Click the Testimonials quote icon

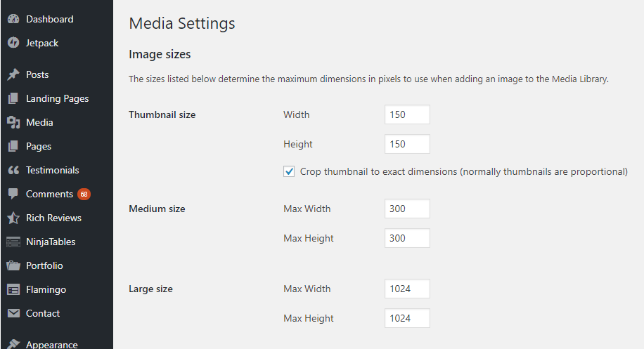pos(13,170)
